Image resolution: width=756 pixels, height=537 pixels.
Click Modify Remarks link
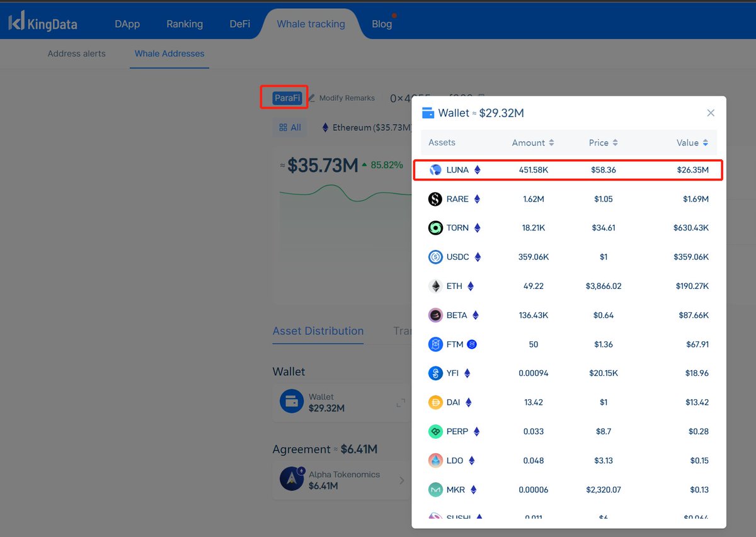(346, 98)
